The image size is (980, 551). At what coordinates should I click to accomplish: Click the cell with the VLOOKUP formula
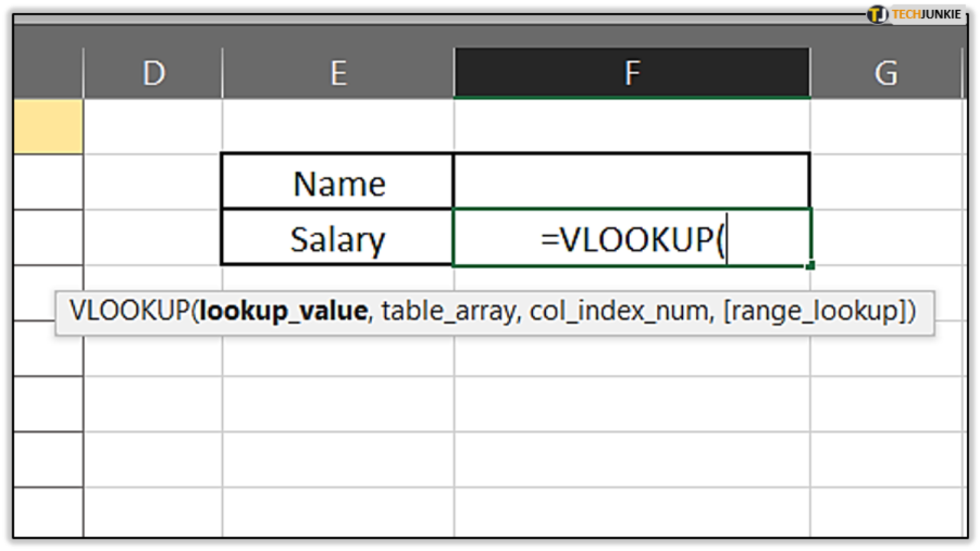(631, 238)
